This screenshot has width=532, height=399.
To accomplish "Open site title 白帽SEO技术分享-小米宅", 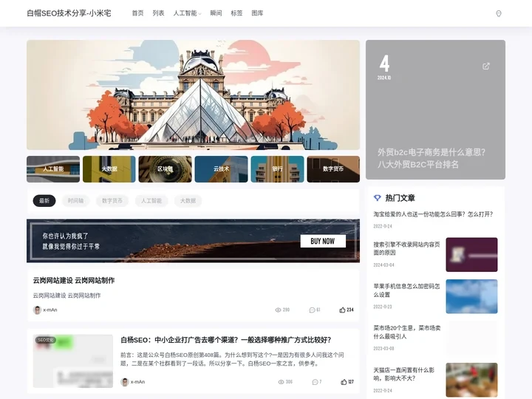I will (69, 13).
